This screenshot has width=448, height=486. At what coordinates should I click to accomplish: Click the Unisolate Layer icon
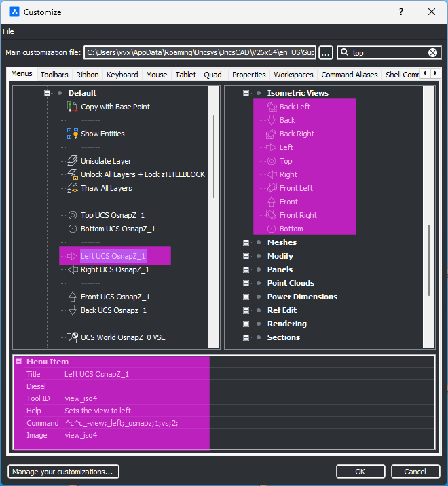pos(73,161)
